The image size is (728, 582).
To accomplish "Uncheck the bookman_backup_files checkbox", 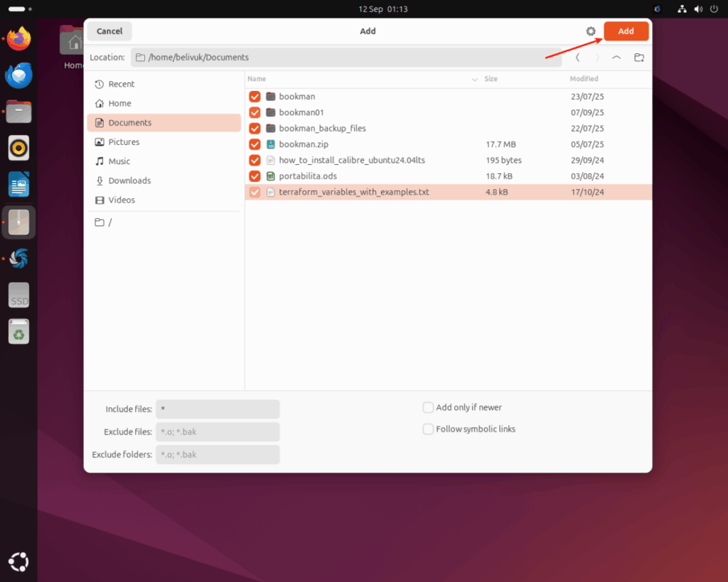I will coord(255,128).
